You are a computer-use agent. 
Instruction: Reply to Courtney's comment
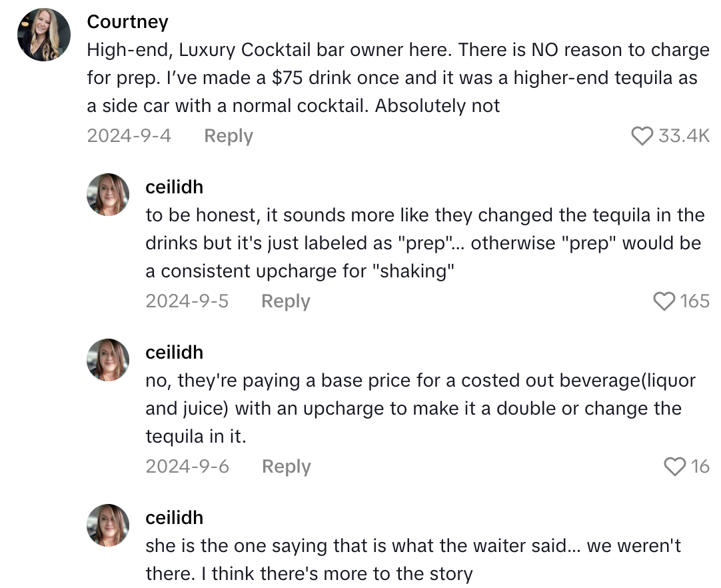(228, 136)
